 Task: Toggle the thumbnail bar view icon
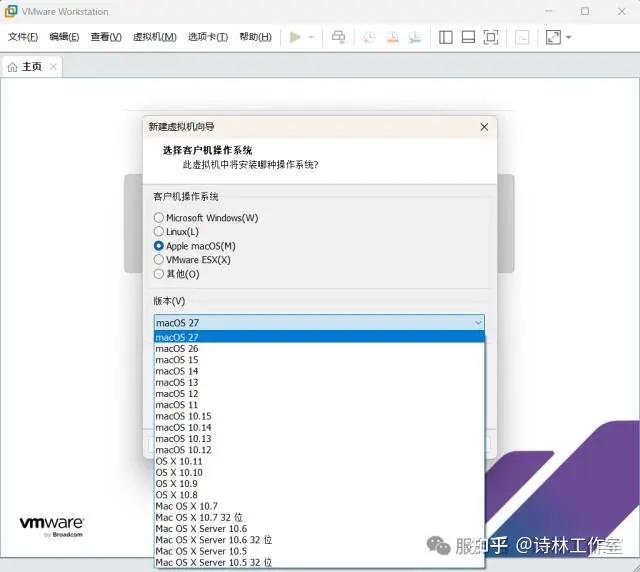tap(468, 37)
